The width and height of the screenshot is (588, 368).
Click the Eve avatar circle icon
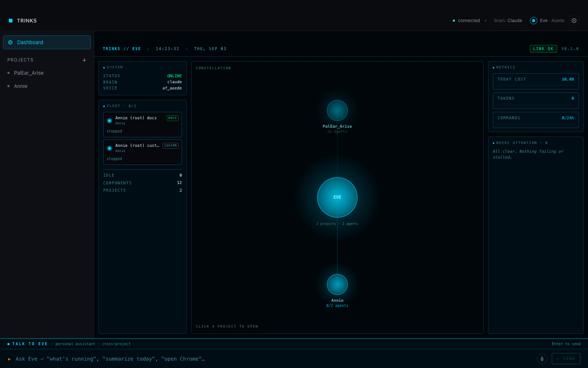pyautogui.click(x=534, y=21)
